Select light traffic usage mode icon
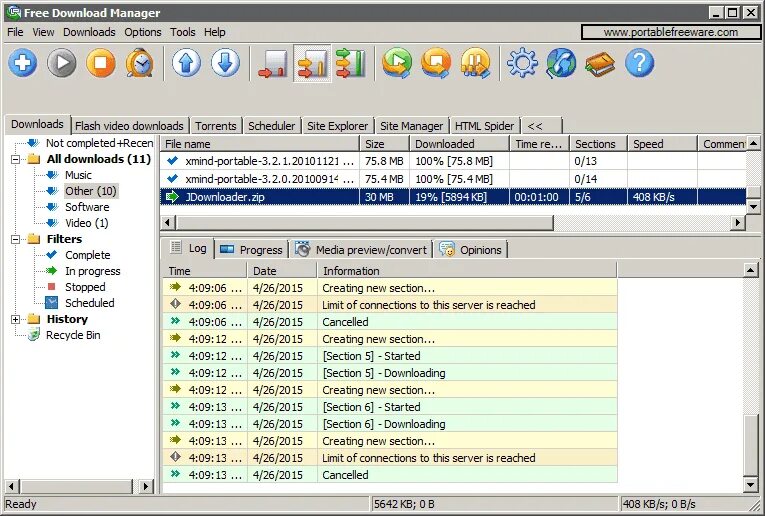 point(273,63)
